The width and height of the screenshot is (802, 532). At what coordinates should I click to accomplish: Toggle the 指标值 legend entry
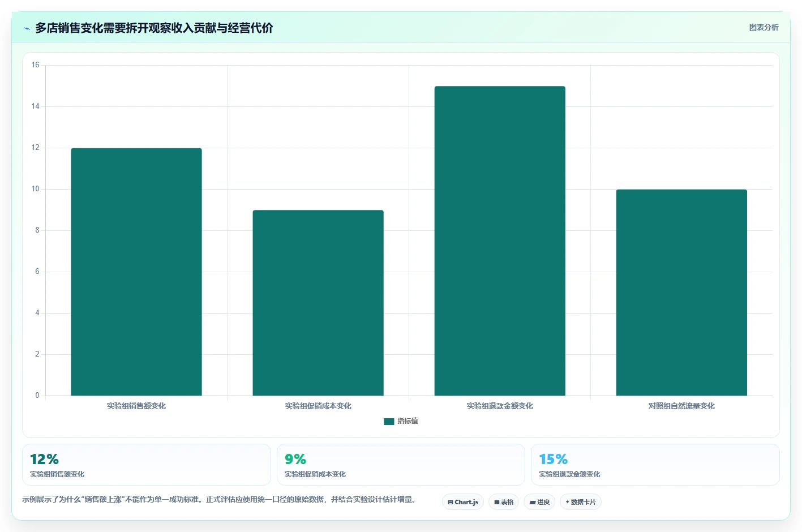pos(401,421)
